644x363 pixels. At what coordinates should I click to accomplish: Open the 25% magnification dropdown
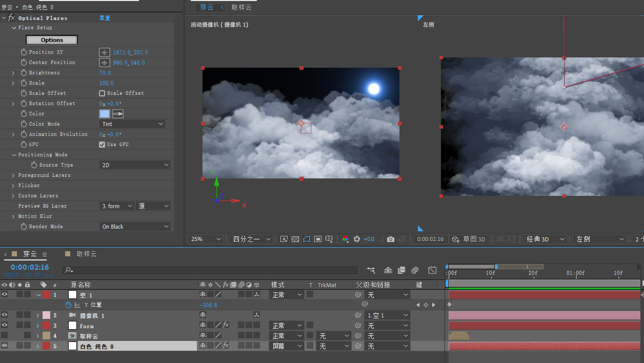pyautogui.click(x=207, y=239)
